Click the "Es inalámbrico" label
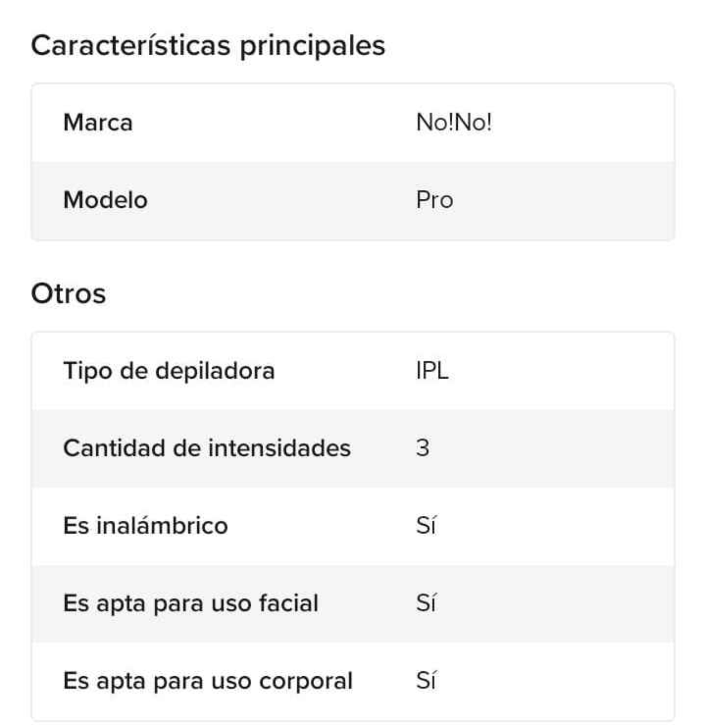The image size is (705, 728). (x=145, y=526)
